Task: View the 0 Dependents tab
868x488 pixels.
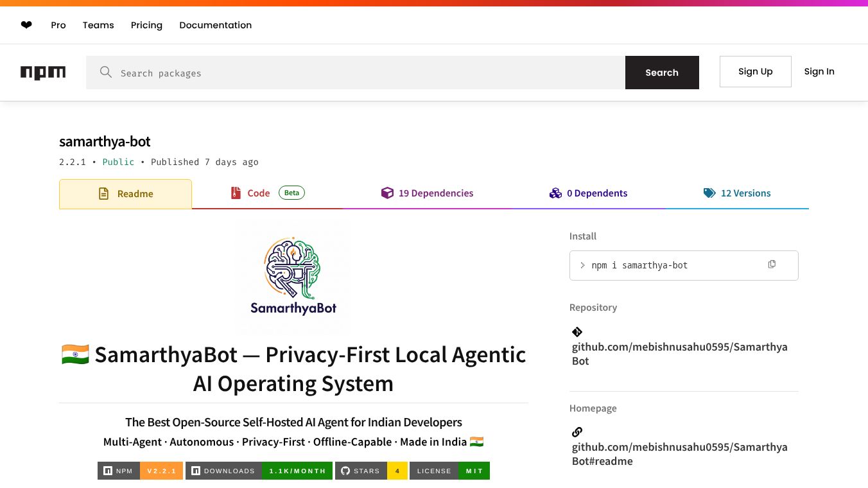Action: [x=588, y=193]
